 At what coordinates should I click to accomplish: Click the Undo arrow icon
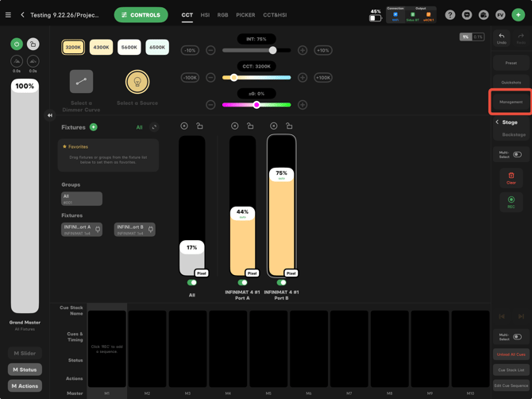502,36
